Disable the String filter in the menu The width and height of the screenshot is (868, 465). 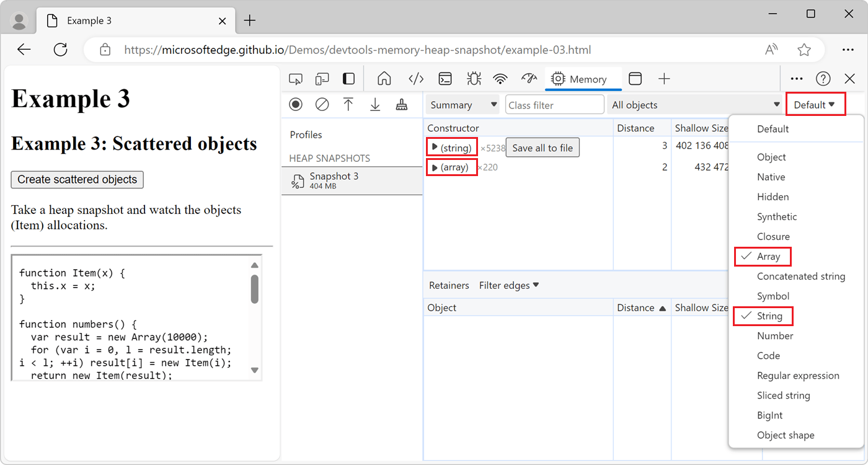pos(769,316)
